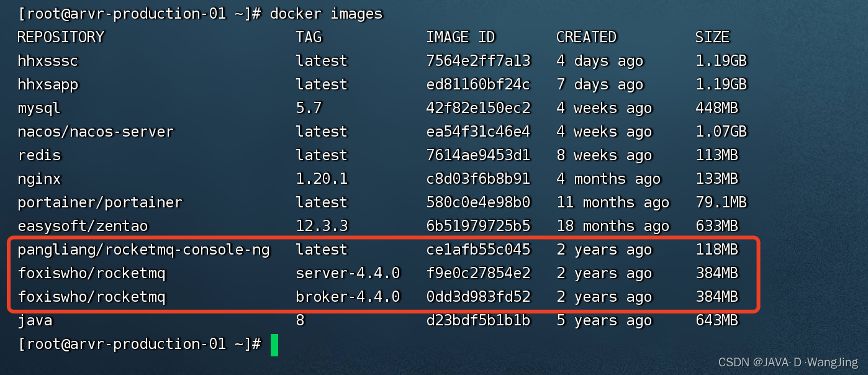
Task: Click the mysql repository name
Action: pos(39,107)
